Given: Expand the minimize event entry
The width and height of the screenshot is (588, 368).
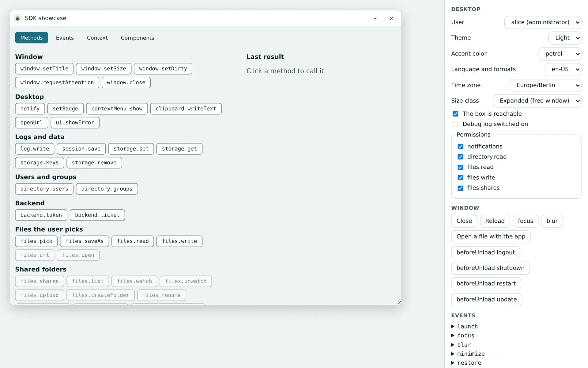Looking at the screenshot, I should click(x=468, y=354).
